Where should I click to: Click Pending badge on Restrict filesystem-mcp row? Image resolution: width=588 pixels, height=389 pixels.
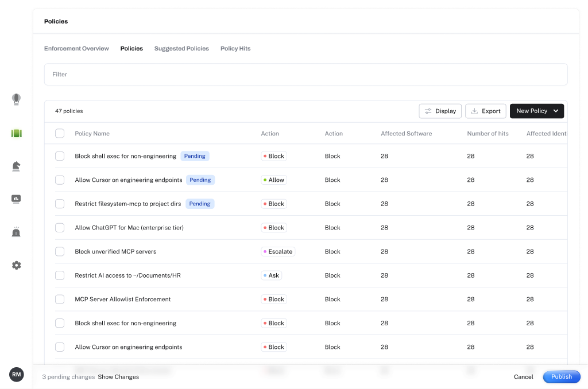point(200,204)
